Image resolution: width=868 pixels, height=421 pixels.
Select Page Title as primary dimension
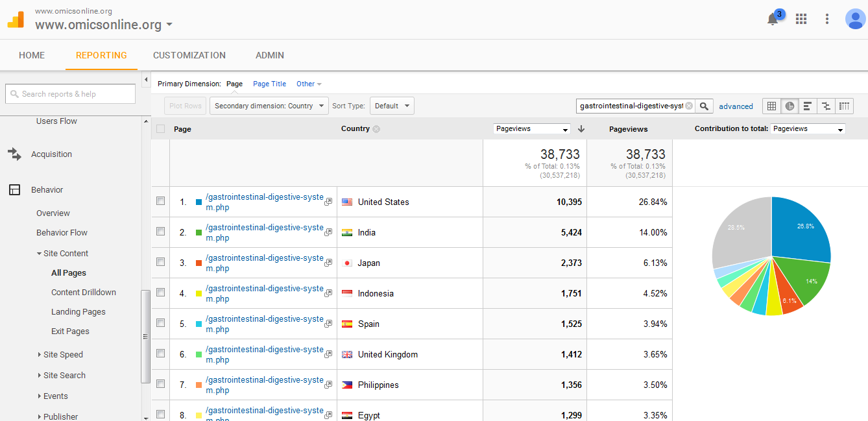269,84
